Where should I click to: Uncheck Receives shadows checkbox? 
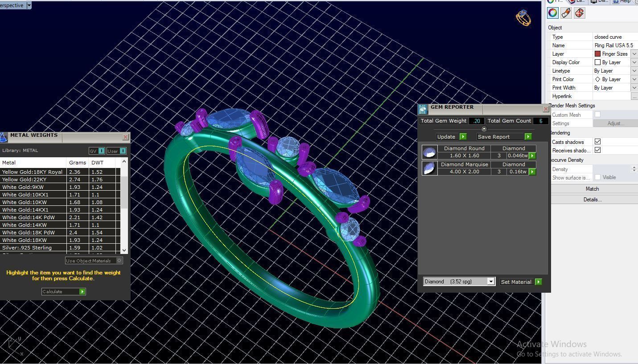click(597, 150)
